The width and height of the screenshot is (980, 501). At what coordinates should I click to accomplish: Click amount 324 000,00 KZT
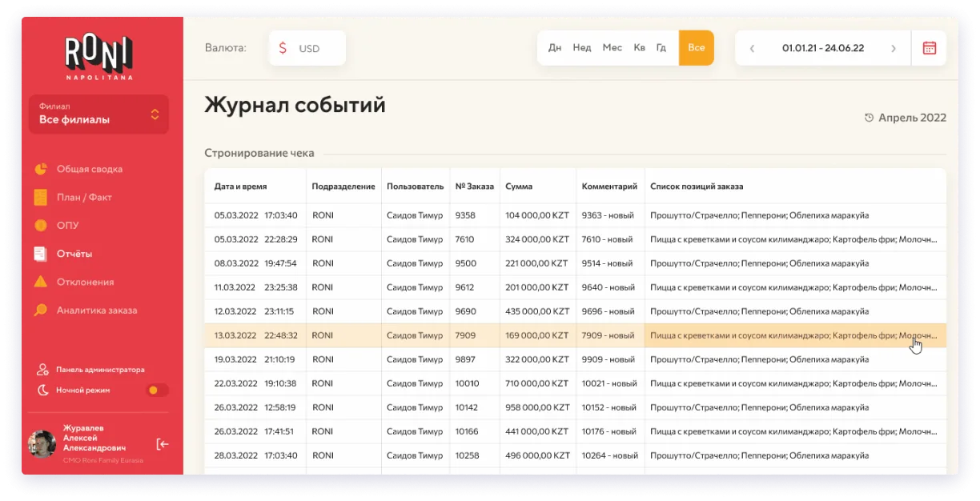click(x=537, y=239)
